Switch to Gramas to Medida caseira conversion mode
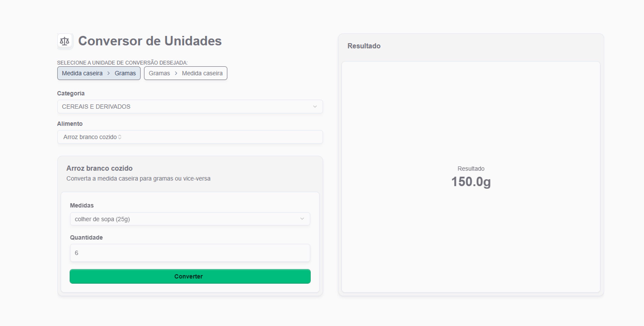Viewport: 644px width, 326px height. click(185, 73)
